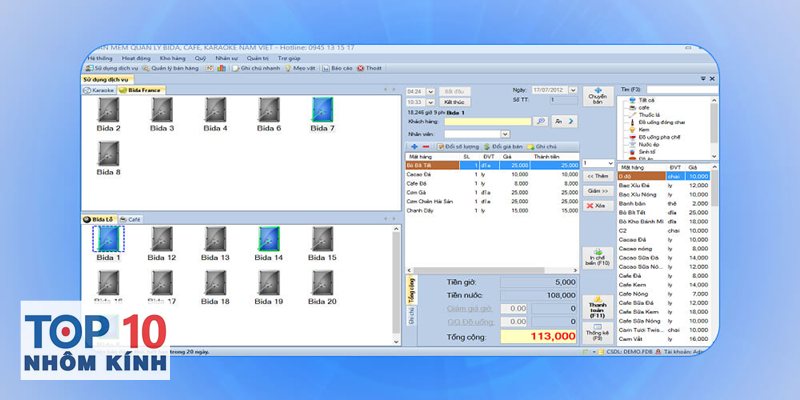Open the Ngày date dropdown
800x400 pixels.
[x=574, y=90]
